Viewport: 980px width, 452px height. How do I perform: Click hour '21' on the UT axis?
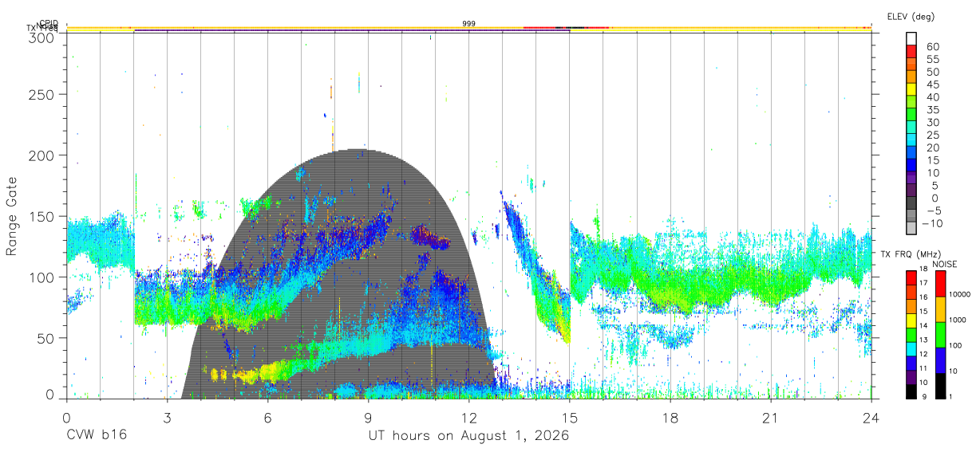pyautogui.click(x=771, y=418)
